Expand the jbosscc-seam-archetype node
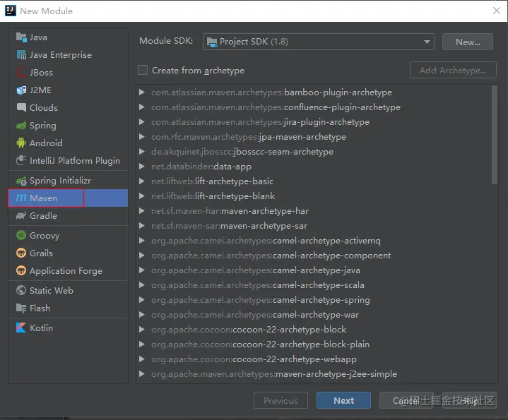Viewport: 508px width, 420px height. point(142,152)
